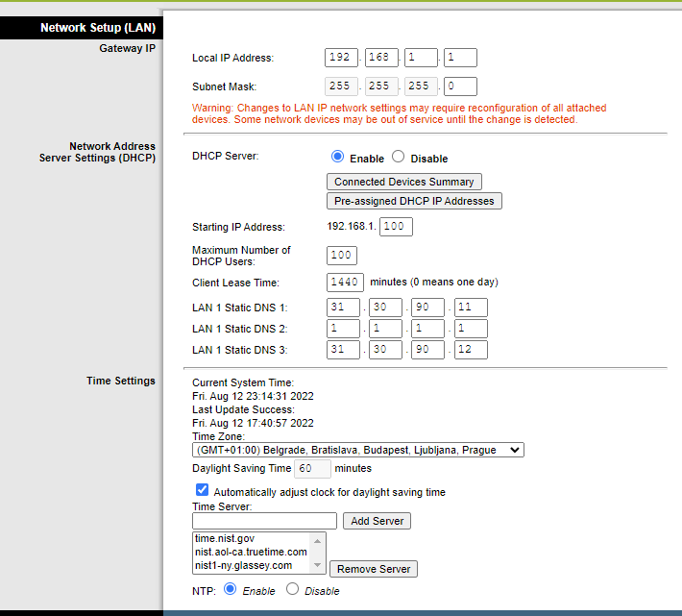Screen dimensions: 682x616
Task: Click first octet of Static DNS 3
Action: point(344,350)
